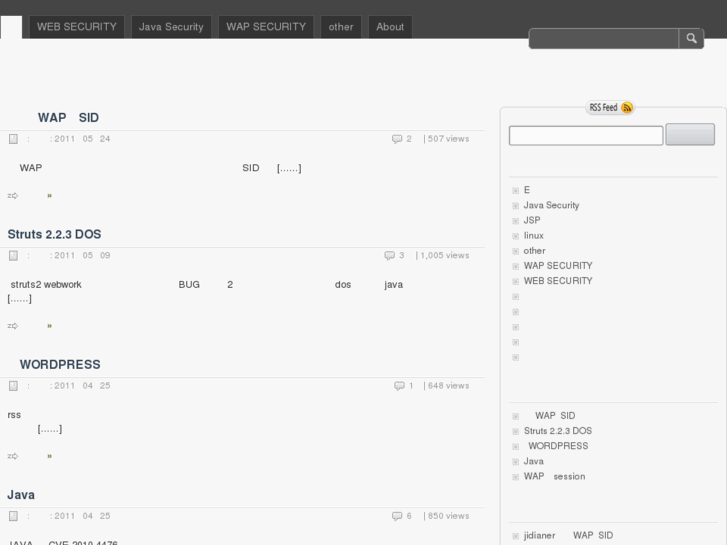Click read-more arrow under Struts post
Viewport: 727px width, 545px height.
[x=13, y=326]
